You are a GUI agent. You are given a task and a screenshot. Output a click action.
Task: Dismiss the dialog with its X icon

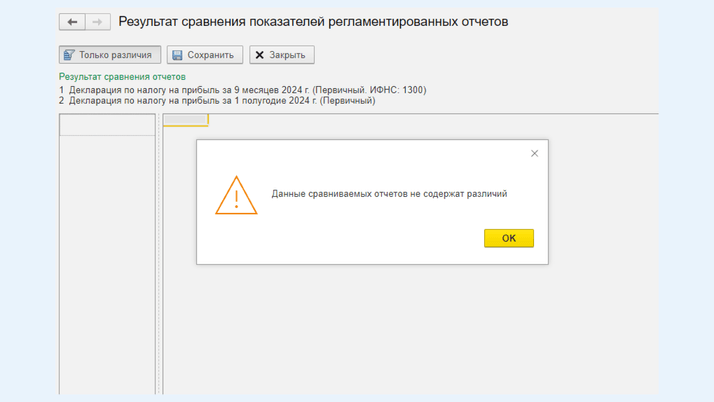[x=535, y=153]
